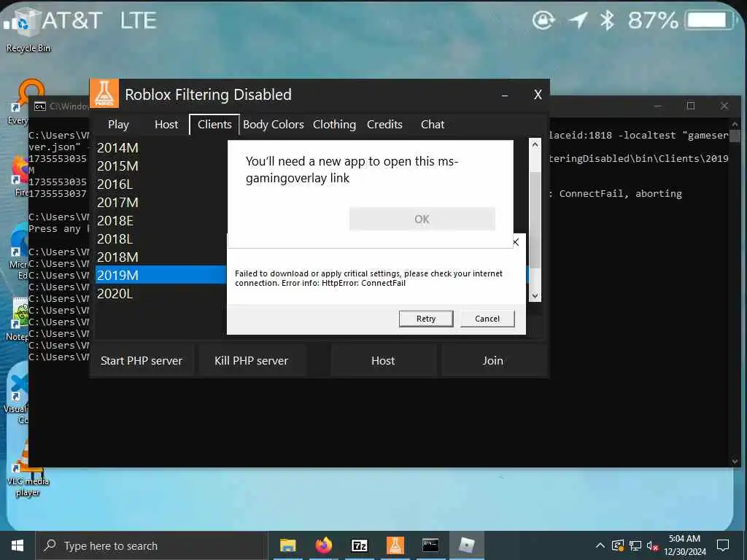Maximize the Command Prompt window
Screen dimensions: 747x560
click(x=691, y=106)
